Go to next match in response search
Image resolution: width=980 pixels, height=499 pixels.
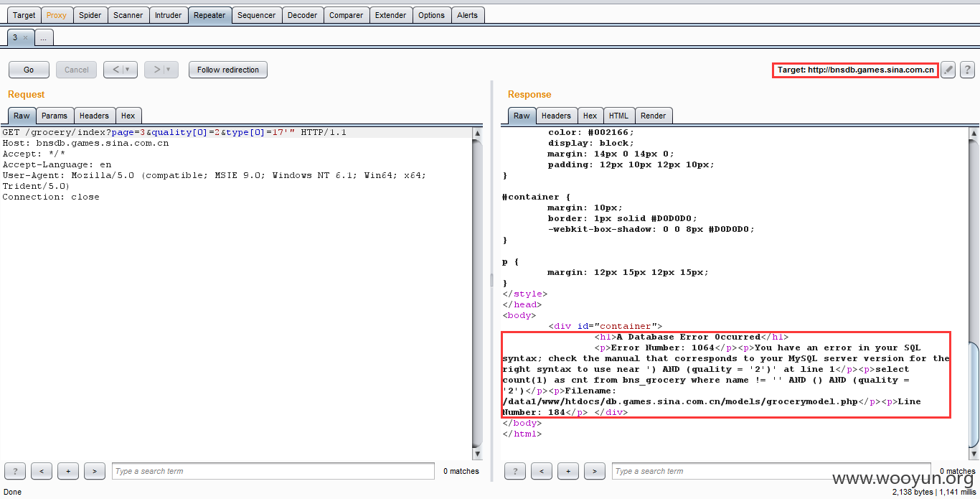pos(595,471)
